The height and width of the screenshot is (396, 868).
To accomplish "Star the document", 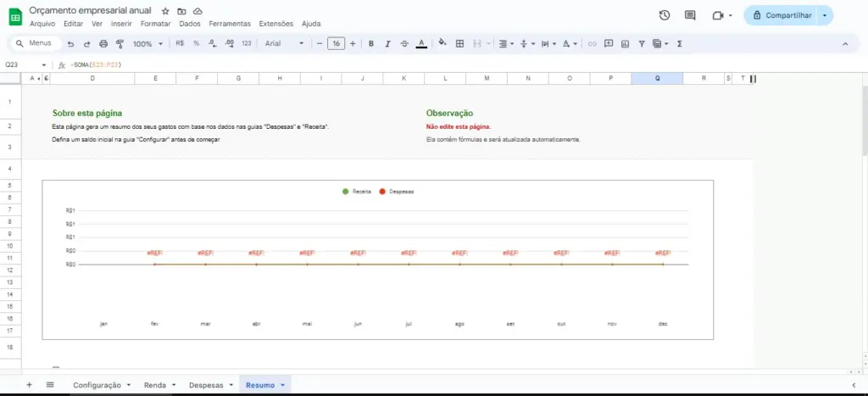I will pos(165,11).
